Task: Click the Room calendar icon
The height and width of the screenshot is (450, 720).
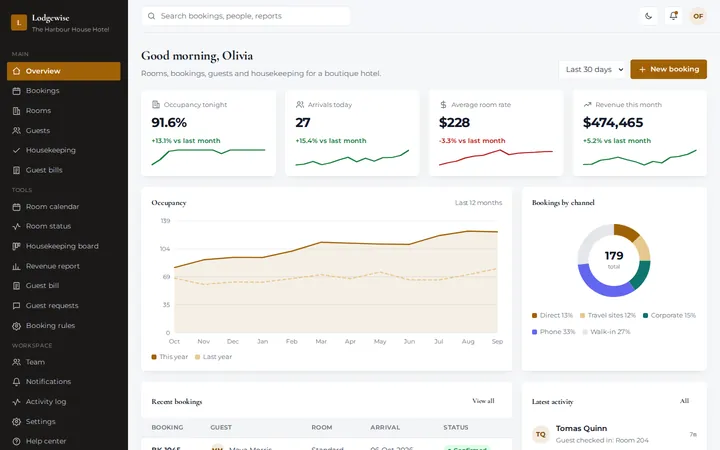Action: coord(17,207)
